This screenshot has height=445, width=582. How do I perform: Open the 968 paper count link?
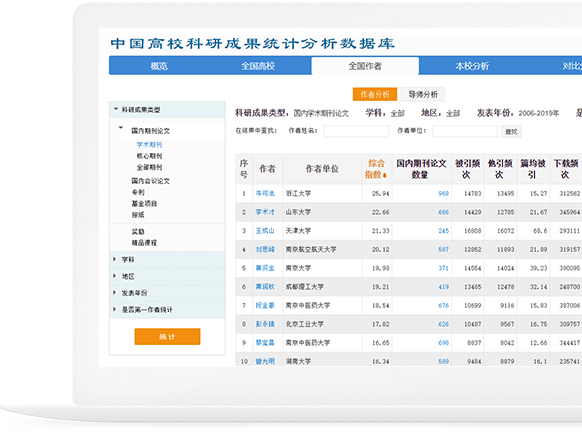(x=444, y=193)
